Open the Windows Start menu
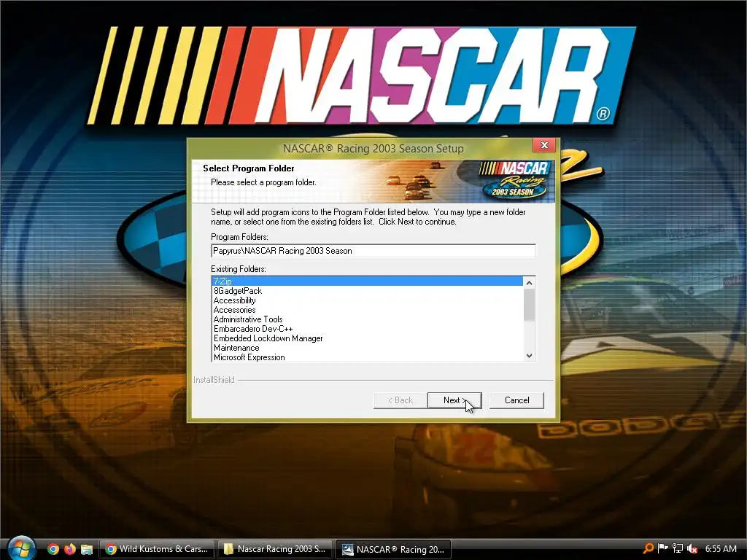747x560 pixels. tap(21, 548)
